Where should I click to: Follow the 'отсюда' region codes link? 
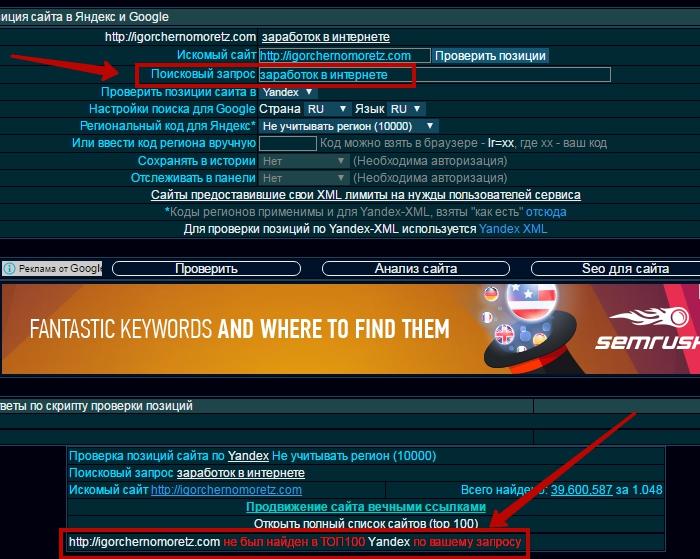546,212
